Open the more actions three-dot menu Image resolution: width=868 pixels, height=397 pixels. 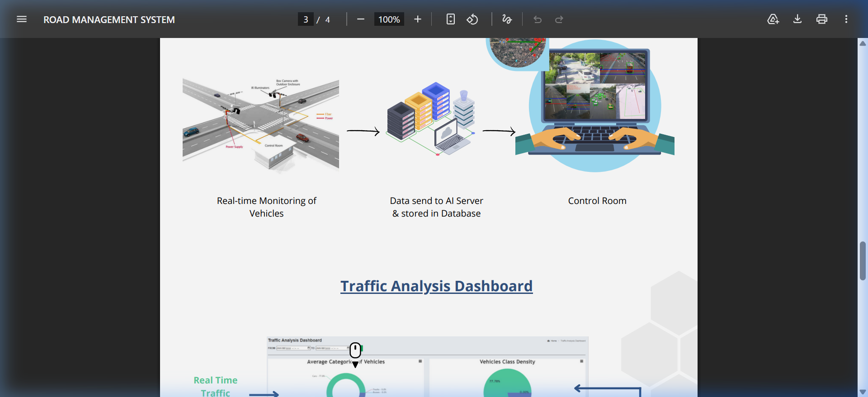point(846,19)
